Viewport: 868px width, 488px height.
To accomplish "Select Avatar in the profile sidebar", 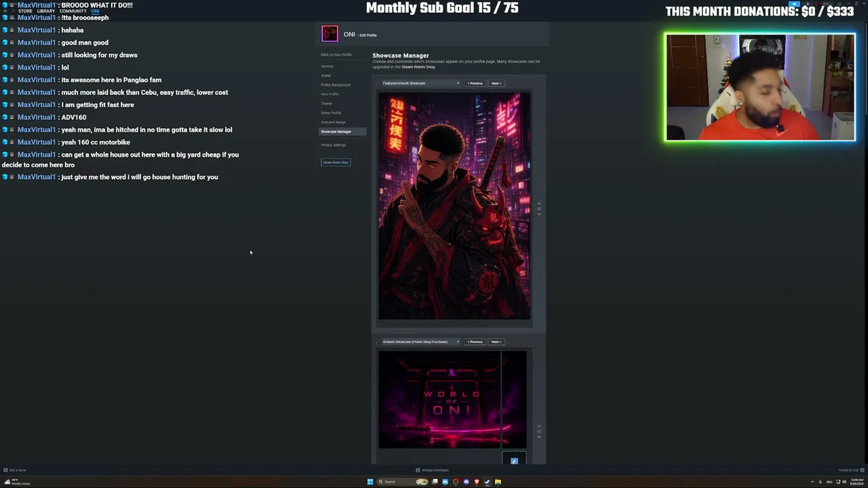I will click(x=326, y=75).
